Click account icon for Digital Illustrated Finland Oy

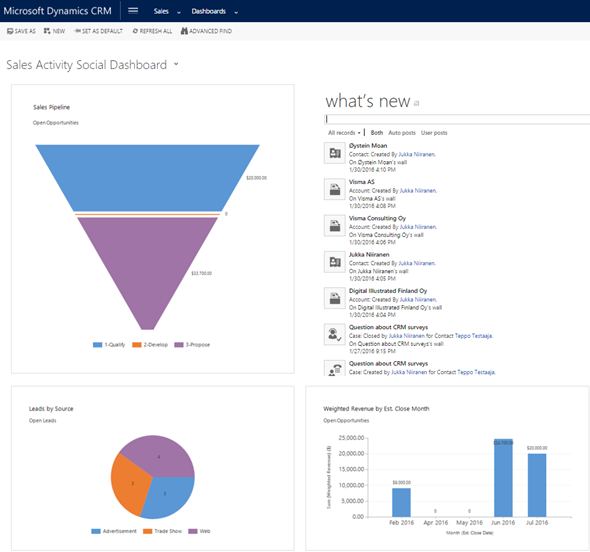335,298
